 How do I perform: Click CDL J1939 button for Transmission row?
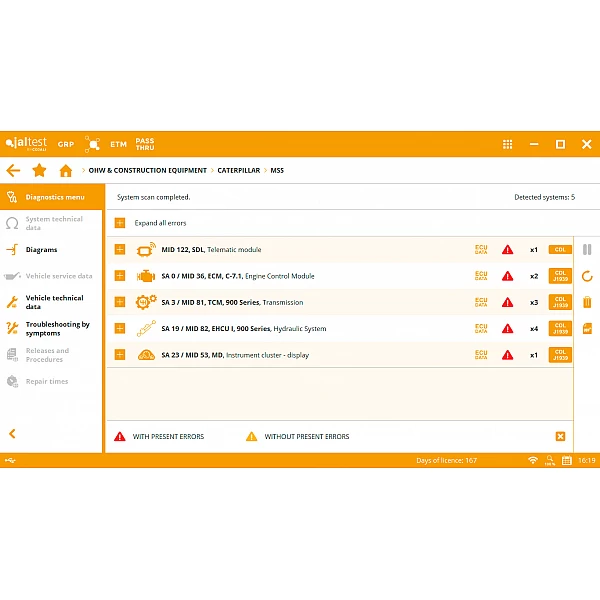[560, 302]
